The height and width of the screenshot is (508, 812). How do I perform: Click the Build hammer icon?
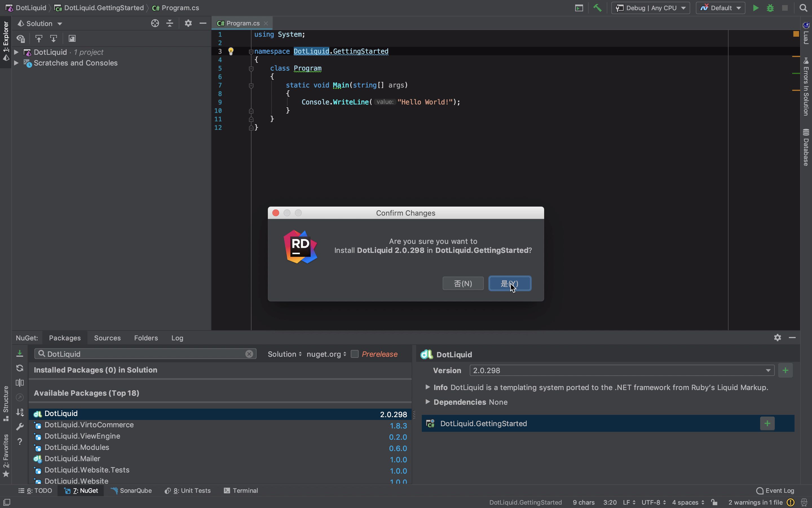tap(597, 8)
